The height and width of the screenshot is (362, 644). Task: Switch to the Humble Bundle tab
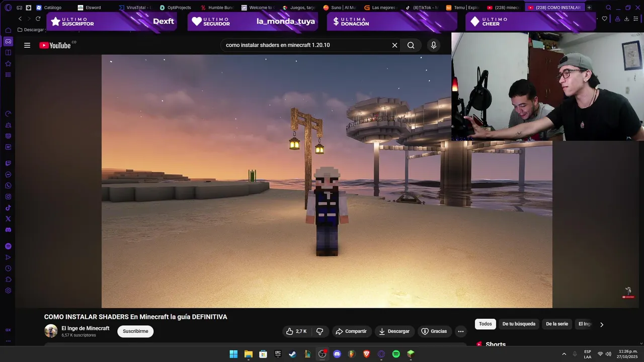coord(217,8)
